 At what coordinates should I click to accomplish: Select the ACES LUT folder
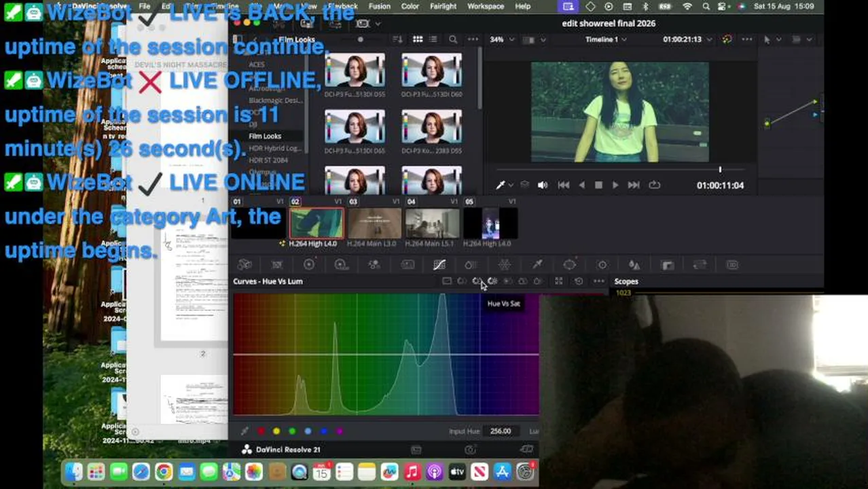coord(256,65)
